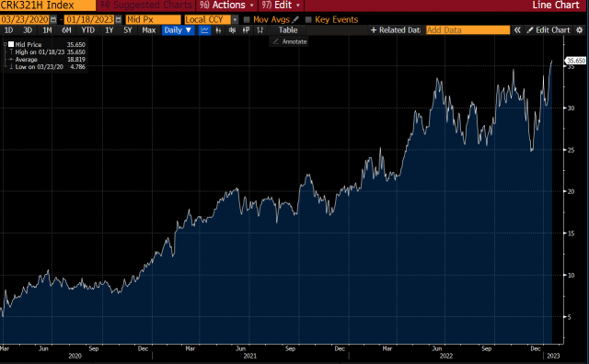
Task: Select the 3D time range
Action: pyautogui.click(x=28, y=30)
